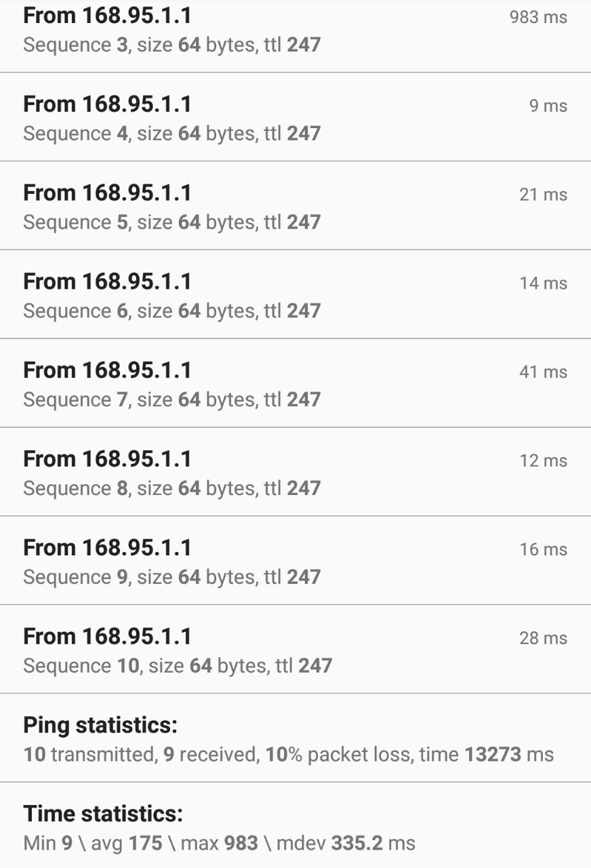Click the Min avg max mdev line
Screen dimensions: 591x868
point(219,843)
